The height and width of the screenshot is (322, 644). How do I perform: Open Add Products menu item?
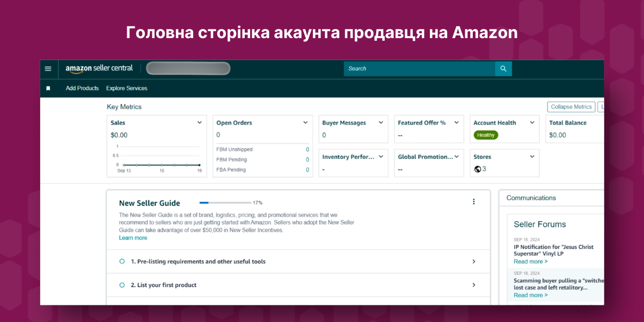(x=82, y=88)
